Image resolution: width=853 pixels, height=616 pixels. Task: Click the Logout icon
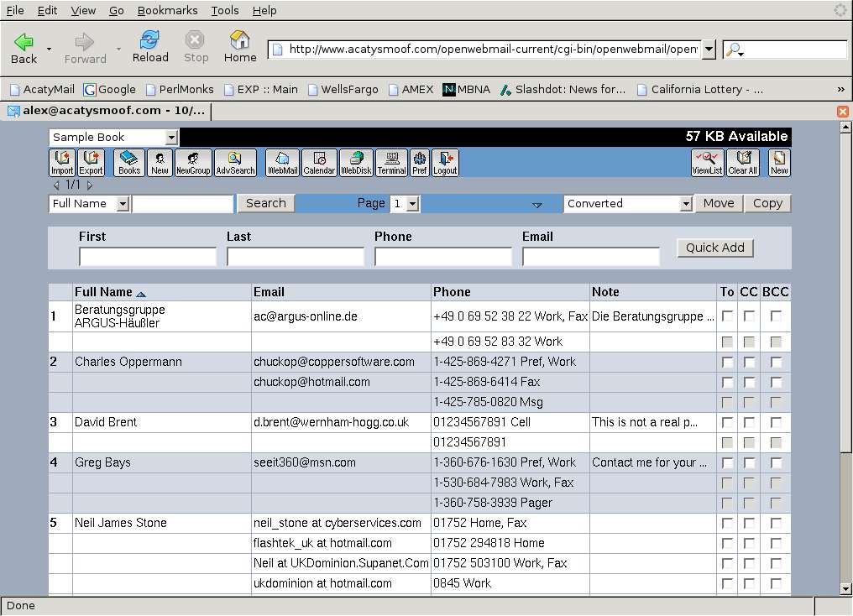tap(445, 163)
